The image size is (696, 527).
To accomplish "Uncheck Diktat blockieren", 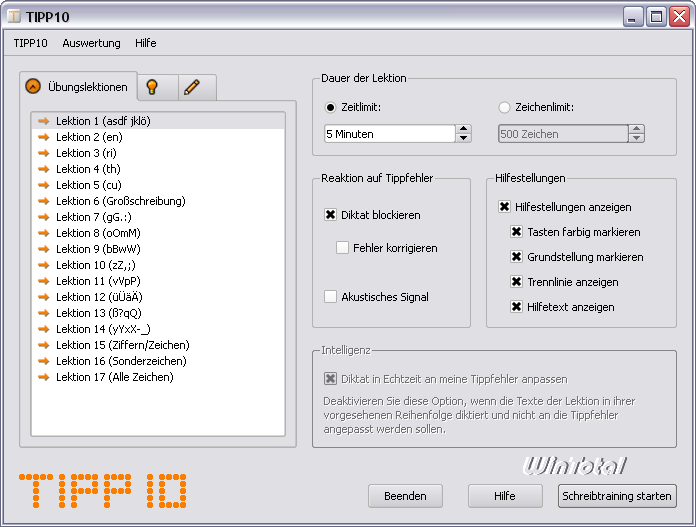I will (330, 215).
